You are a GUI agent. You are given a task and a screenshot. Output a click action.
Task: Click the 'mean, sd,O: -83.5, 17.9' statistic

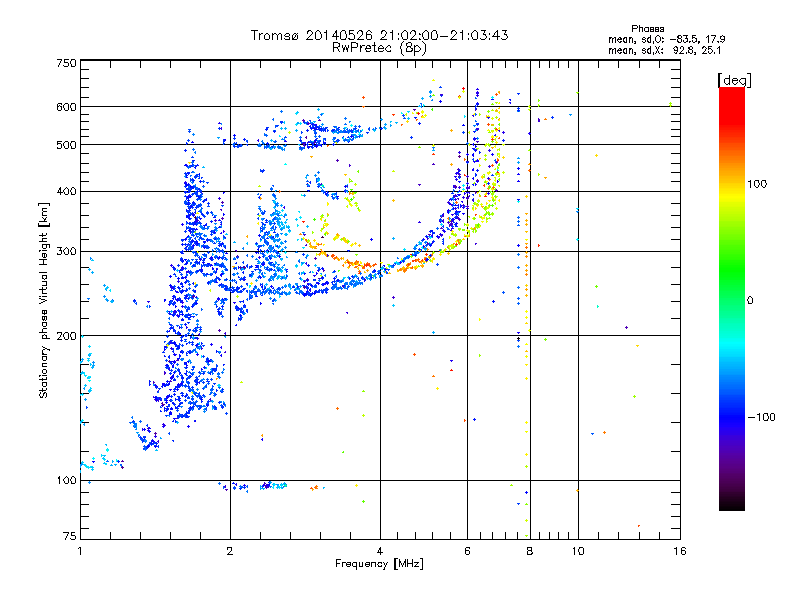[666, 39]
